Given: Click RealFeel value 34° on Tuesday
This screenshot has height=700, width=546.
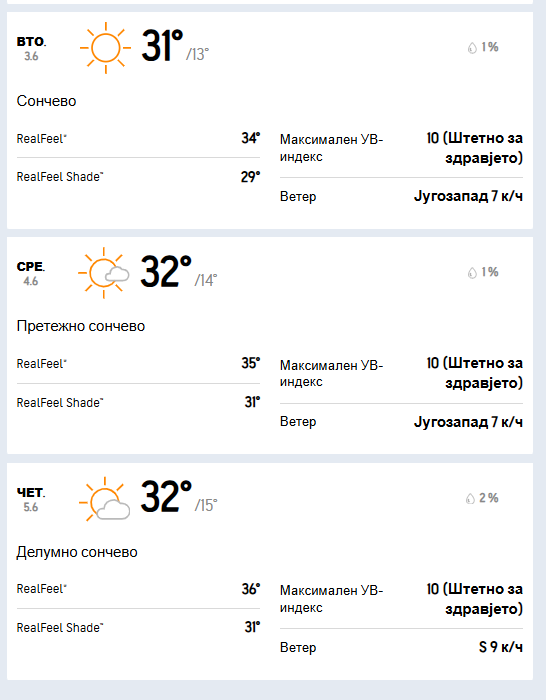Looking at the screenshot, I should coord(250,138).
